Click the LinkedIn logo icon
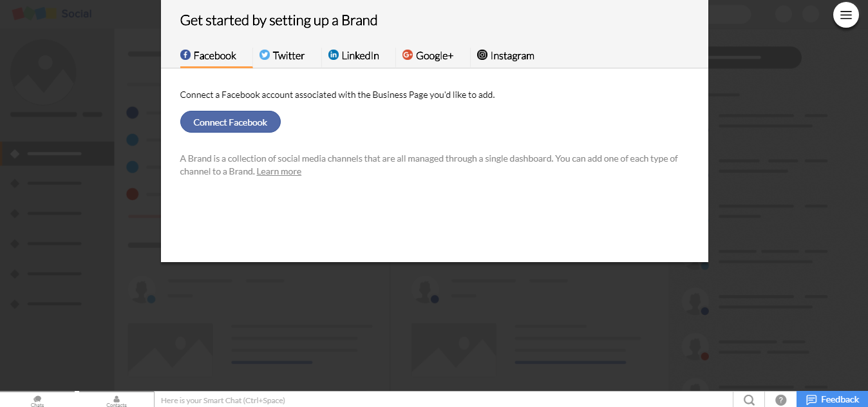This screenshot has width=868, height=407. coord(334,55)
